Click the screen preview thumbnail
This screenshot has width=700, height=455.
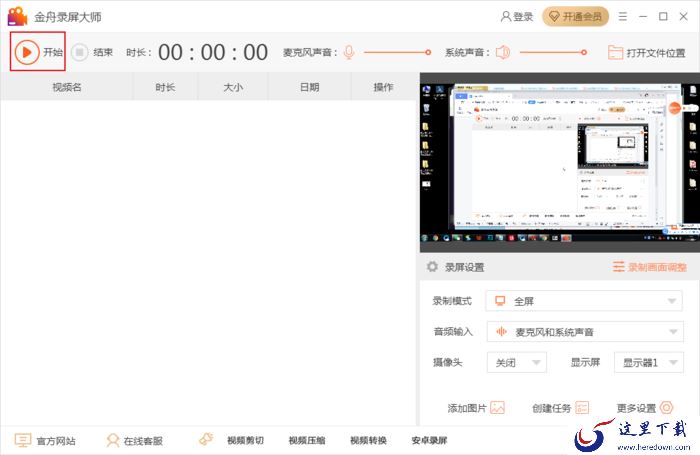560,163
